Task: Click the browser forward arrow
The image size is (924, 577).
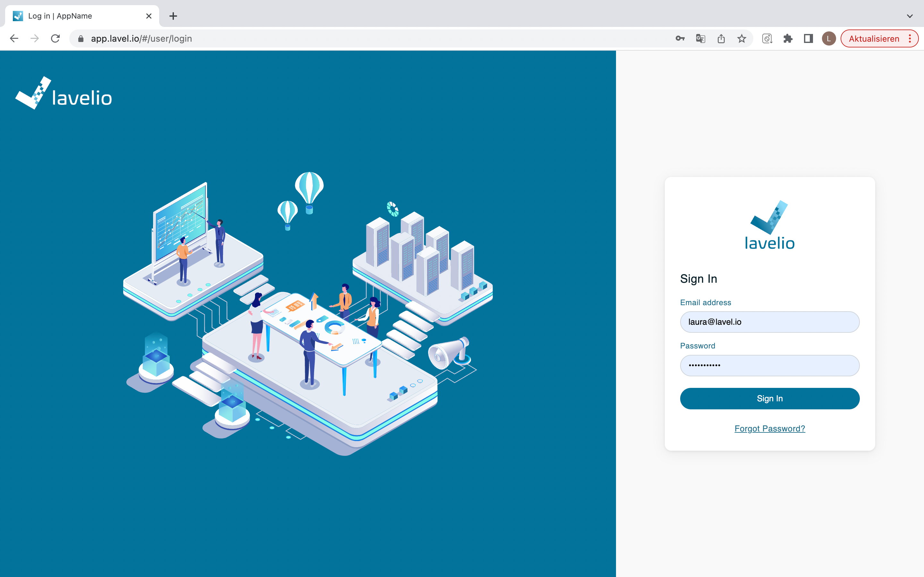Action: pos(35,38)
